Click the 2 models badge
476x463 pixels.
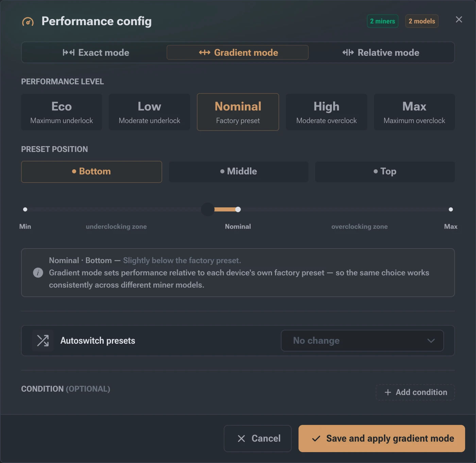422,21
